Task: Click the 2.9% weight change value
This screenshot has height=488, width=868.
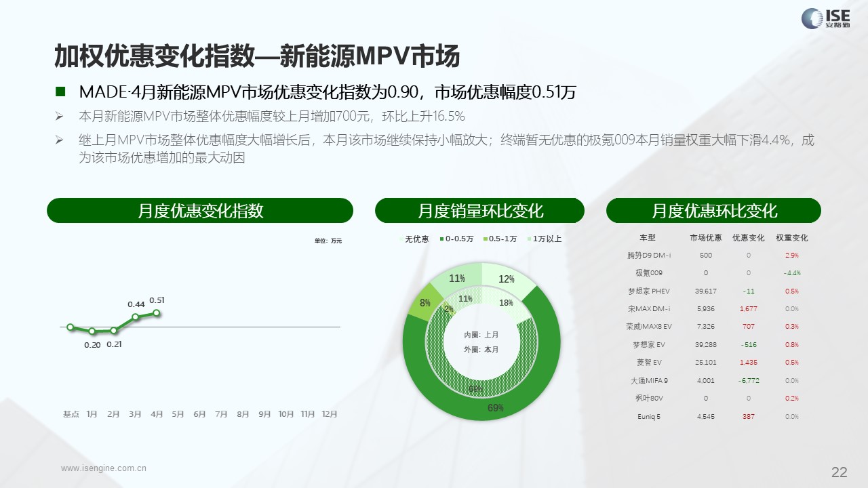Action: click(x=791, y=256)
